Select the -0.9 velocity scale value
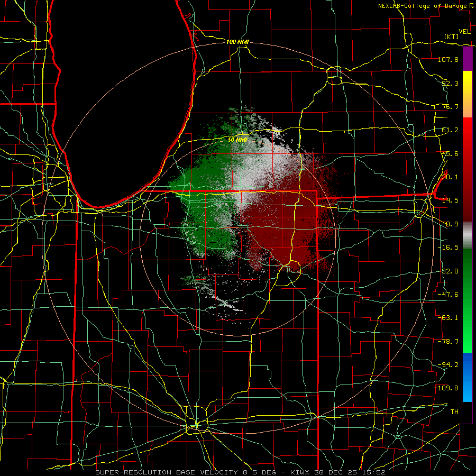This screenshot has width=476, height=476. coord(450,224)
